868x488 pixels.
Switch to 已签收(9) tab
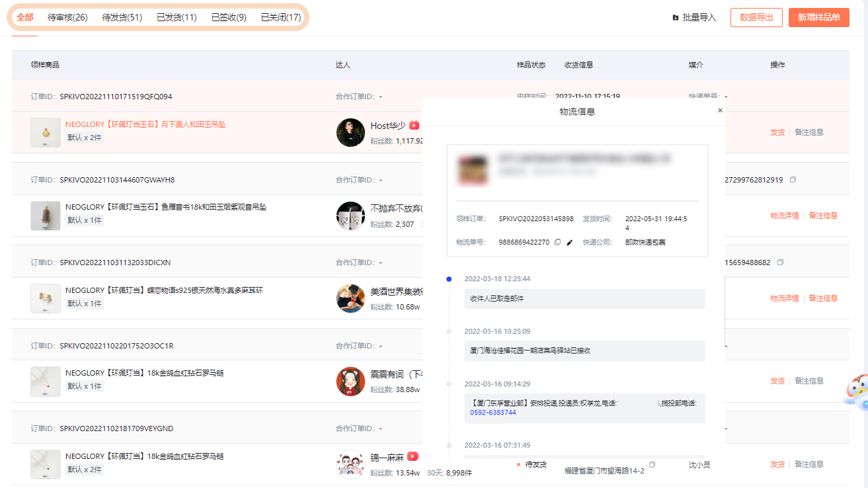(x=229, y=18)
